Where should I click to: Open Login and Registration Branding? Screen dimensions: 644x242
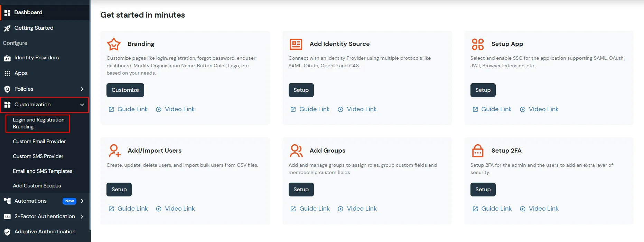click(x=38, y=123)
